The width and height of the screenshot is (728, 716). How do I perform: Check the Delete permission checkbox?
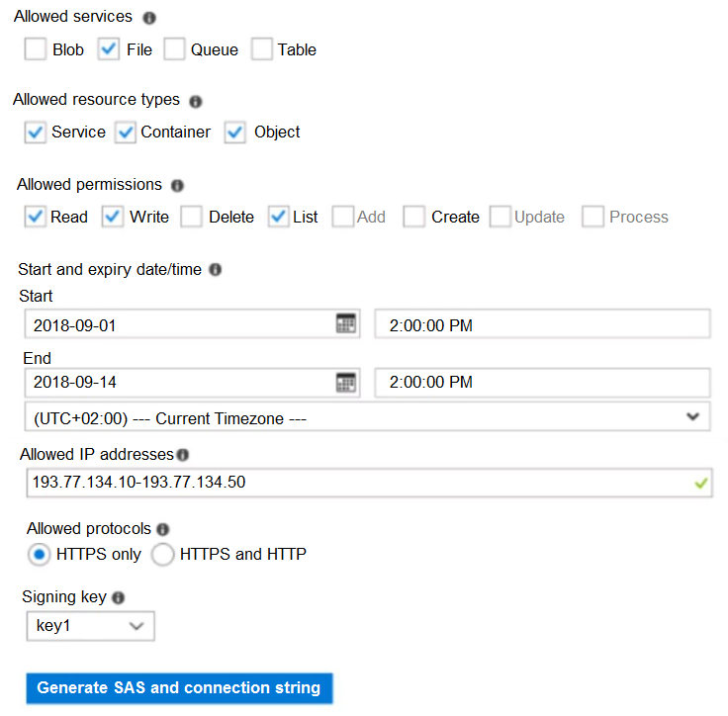[x=192, y=217]
